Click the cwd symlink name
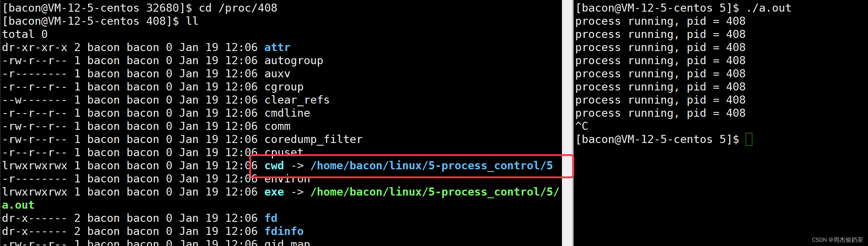Viewport: 868px width, 246px height. [274, 166]
